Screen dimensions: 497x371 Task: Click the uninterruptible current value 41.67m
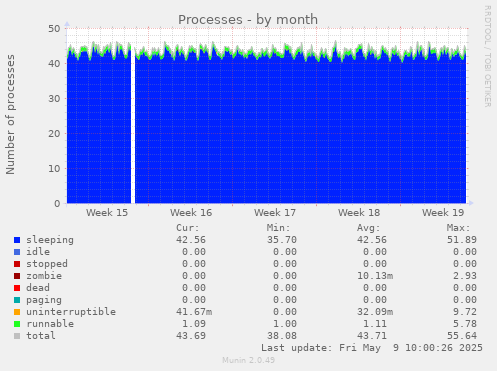coord(194,312)
